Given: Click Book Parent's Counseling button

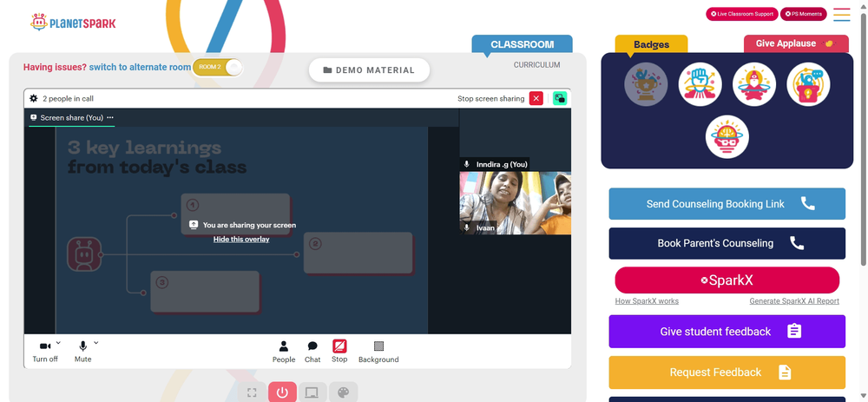Looking at the screenshot, I should tap(727, 243).
